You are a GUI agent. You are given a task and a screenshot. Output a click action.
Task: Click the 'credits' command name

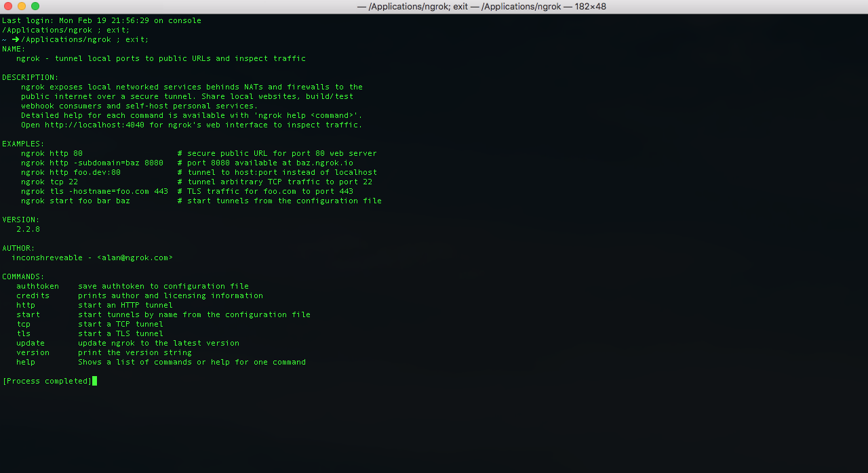tap(33, 295)
